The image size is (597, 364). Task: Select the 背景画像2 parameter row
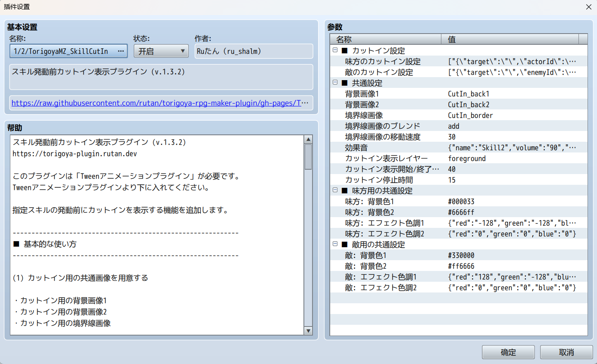click(x=459, y=104)
